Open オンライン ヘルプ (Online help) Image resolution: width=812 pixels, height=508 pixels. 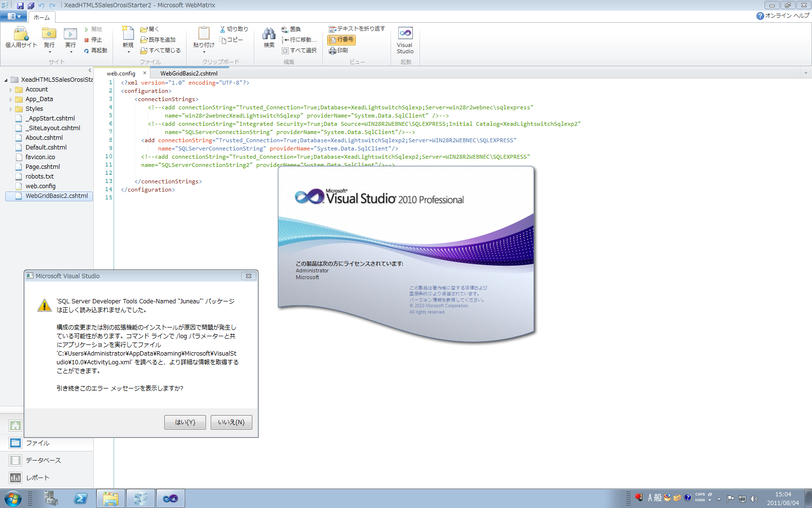coord(783,16)
